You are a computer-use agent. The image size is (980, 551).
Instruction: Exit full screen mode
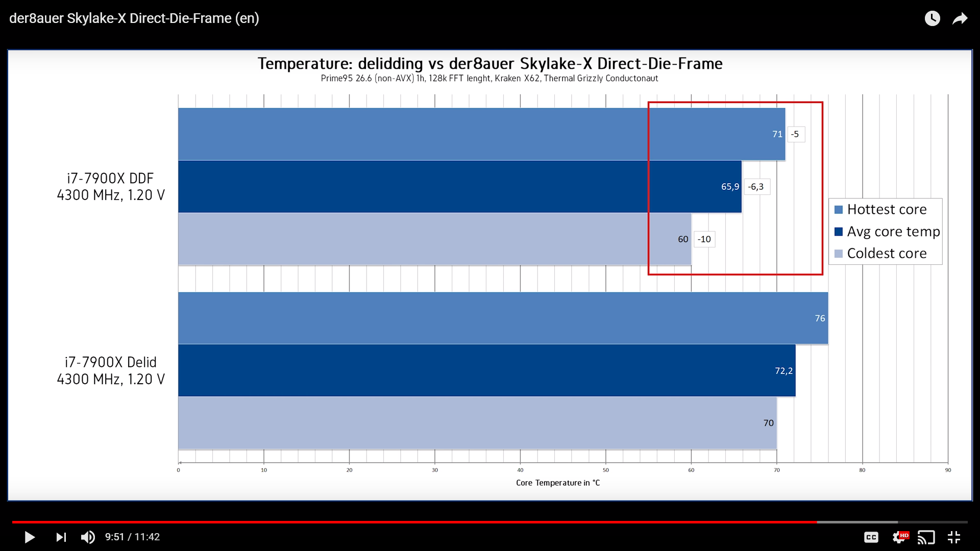[x=954, y=537]
